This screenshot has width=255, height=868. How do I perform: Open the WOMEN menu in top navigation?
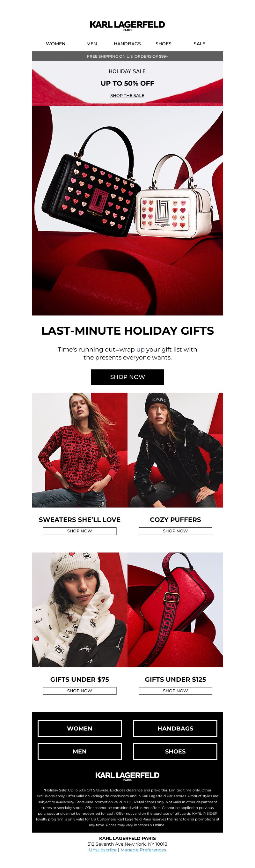click(x=55, y=44)
